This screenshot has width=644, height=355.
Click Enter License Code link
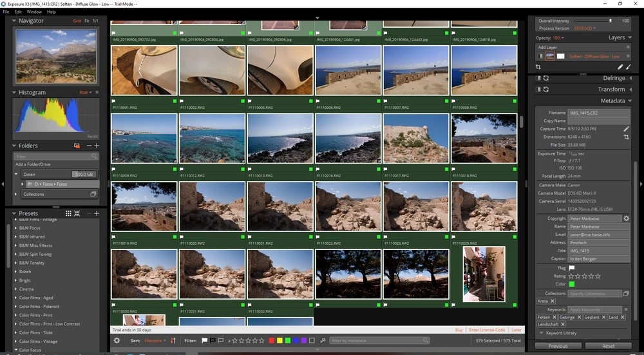pyautogui.click(x=487, y=330)
